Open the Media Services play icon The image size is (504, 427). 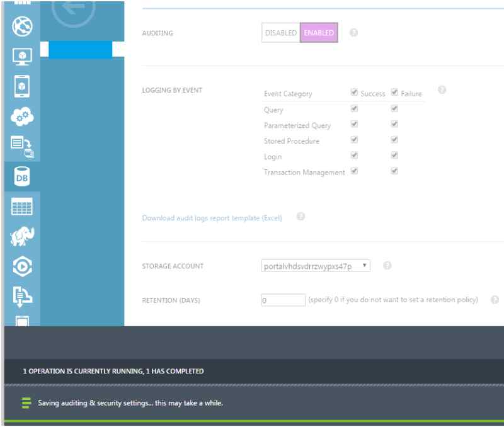pyautogui.click(x=22, y=266)
